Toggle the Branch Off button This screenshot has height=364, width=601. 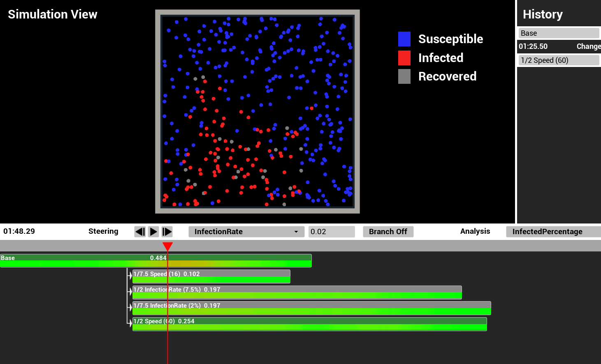[x=388, y=232]
